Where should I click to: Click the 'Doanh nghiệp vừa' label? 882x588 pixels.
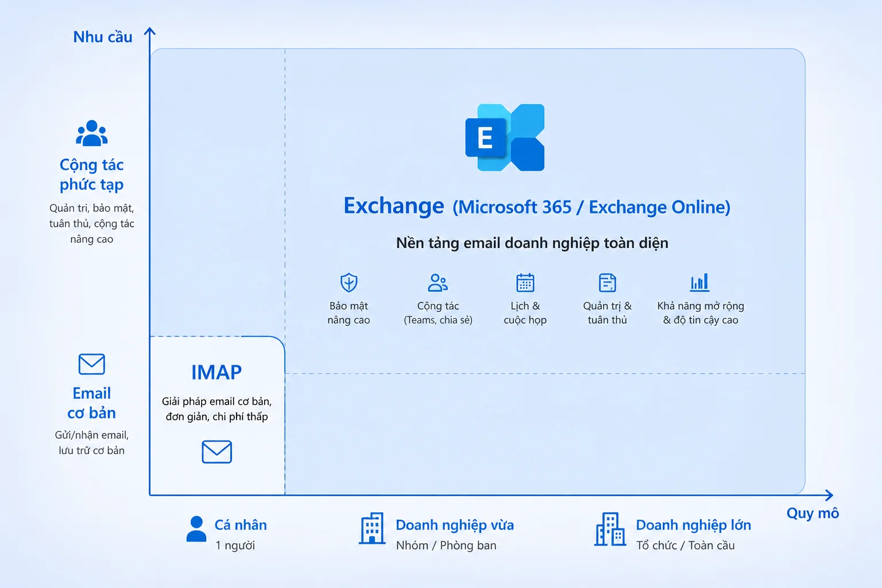pyautogui.click(x=455, y=525)
